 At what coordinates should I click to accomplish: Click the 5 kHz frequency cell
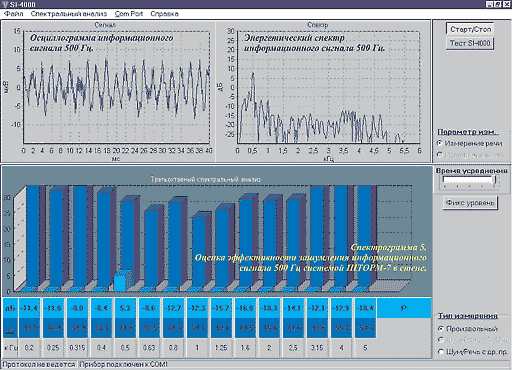pos(365,348)
